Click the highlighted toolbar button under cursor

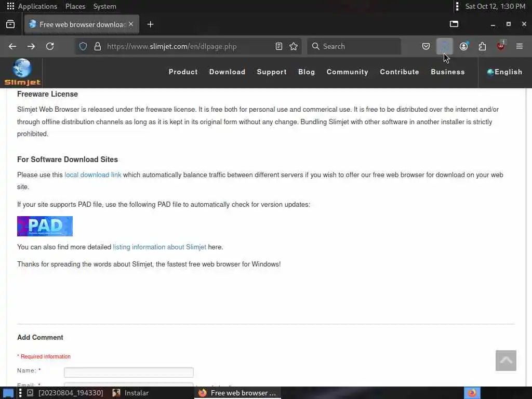tap(445, 46)
